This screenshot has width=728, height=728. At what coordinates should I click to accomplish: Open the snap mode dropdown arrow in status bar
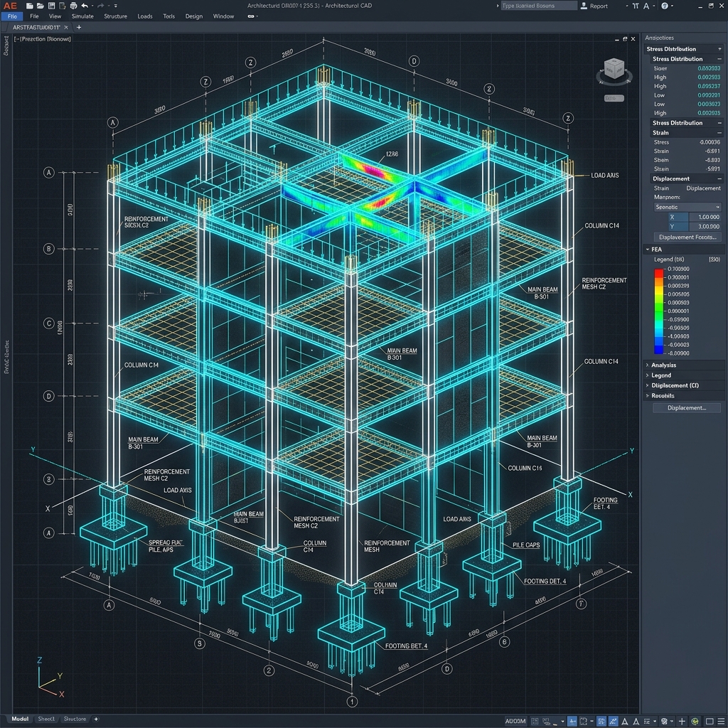(x=563, y=722)
